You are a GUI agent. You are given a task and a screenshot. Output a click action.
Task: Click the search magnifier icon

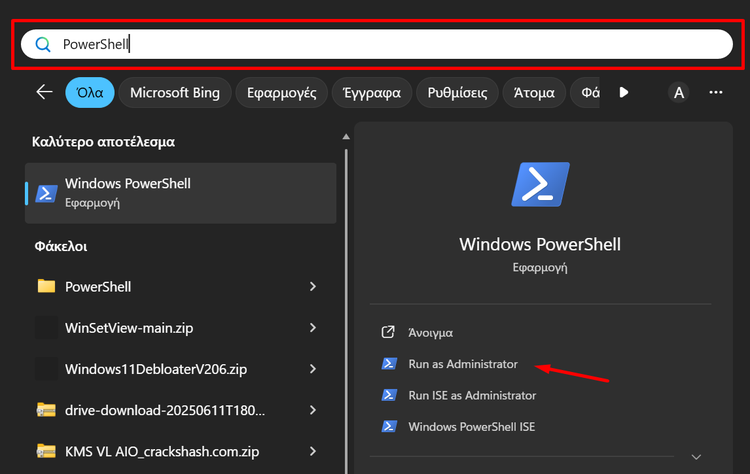(42, 44)
